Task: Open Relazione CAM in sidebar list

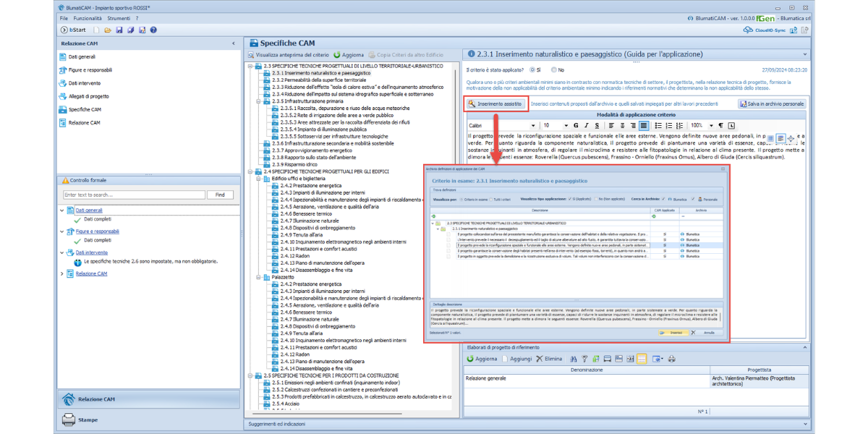Action: (84, 122)
